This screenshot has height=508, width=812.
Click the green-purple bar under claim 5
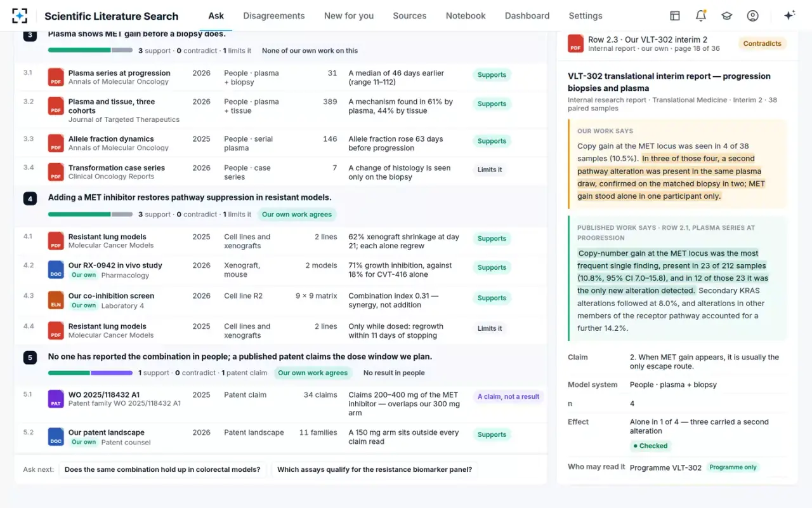(90, 373)
